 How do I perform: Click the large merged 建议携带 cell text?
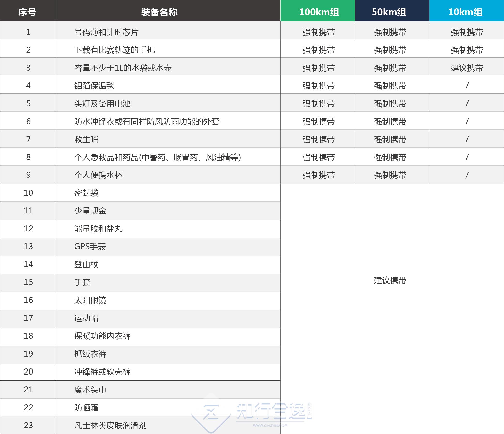tap(390, 280)
